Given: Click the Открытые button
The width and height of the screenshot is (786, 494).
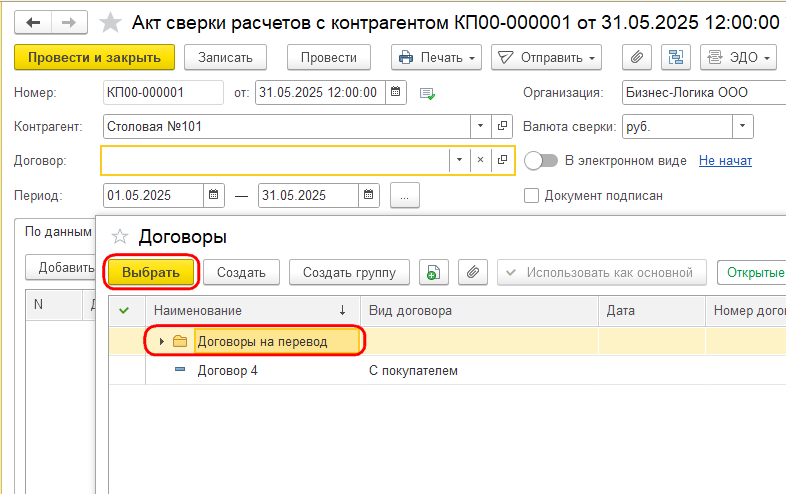Looking at the screenshot, I should click(x=752, y=272).
